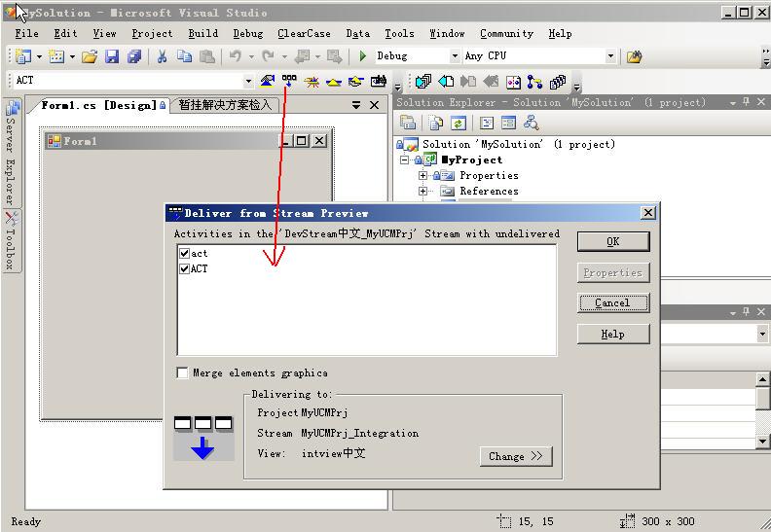
Task: Click OK in Deliver from Stream dialog
Action: pyautogui.click(x=613, y=241)
